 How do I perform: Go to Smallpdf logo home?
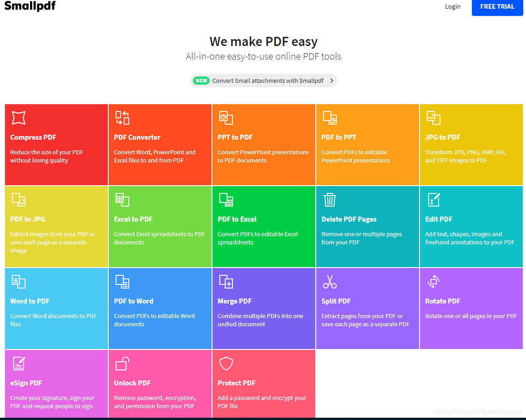[x=30, y=6]
